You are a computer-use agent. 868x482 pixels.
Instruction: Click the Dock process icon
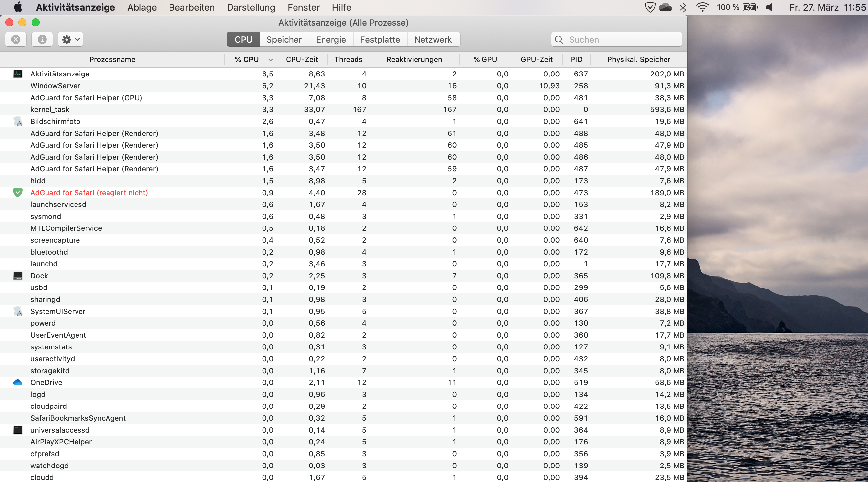pyautogui.click(x=18, y=276)
